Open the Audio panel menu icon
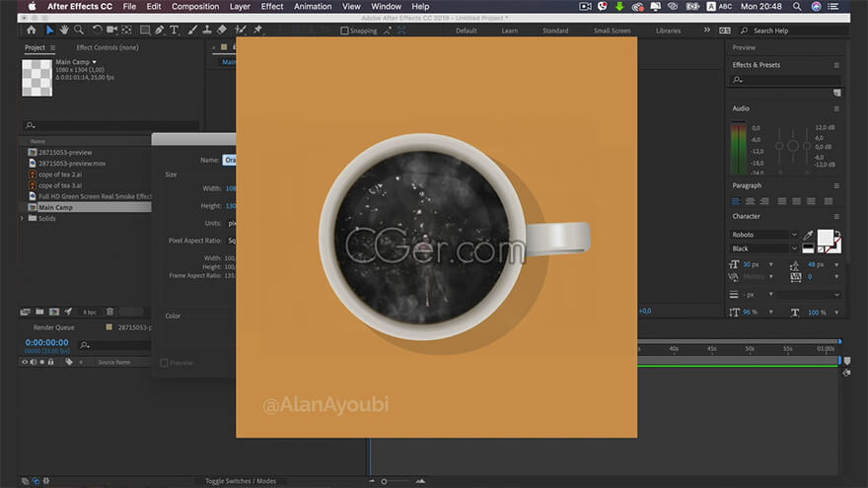Screen dimensions: 868x488 pos(836,109)
